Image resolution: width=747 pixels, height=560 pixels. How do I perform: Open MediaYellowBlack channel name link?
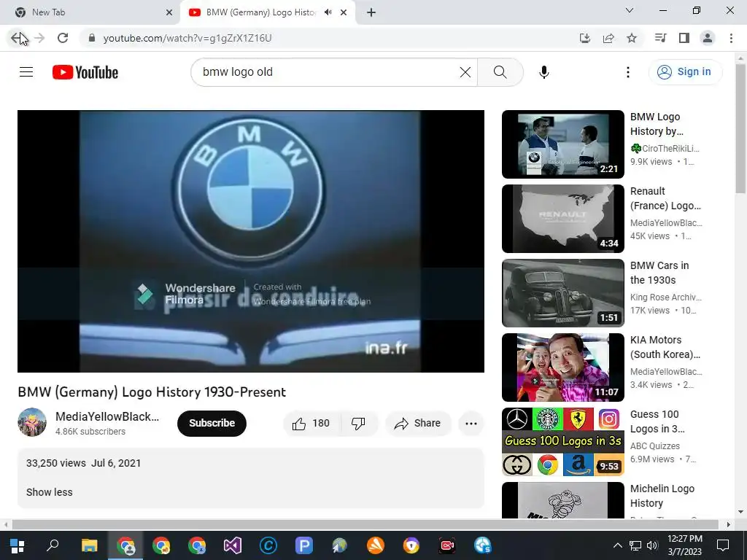[107, 416]
